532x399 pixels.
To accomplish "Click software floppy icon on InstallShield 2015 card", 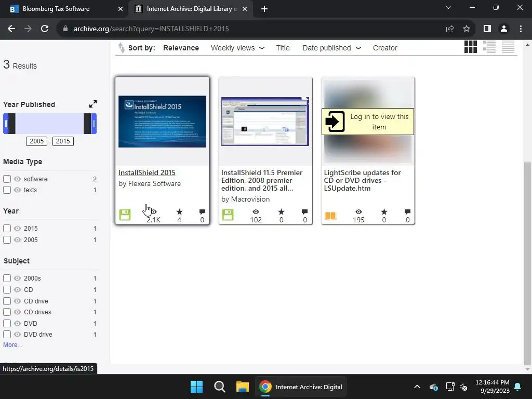I will tap(125, 215).
